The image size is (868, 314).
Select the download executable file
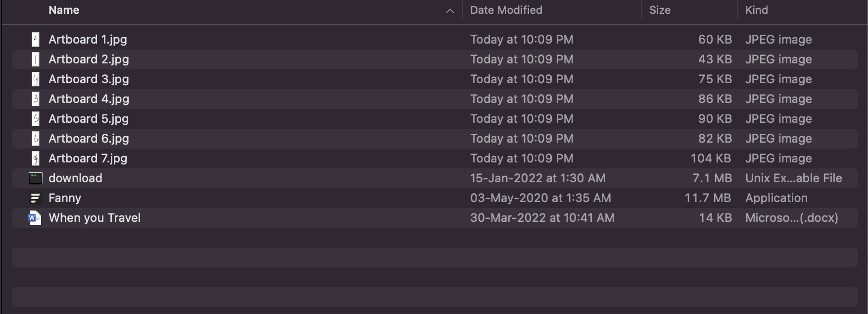coord(75,178)
